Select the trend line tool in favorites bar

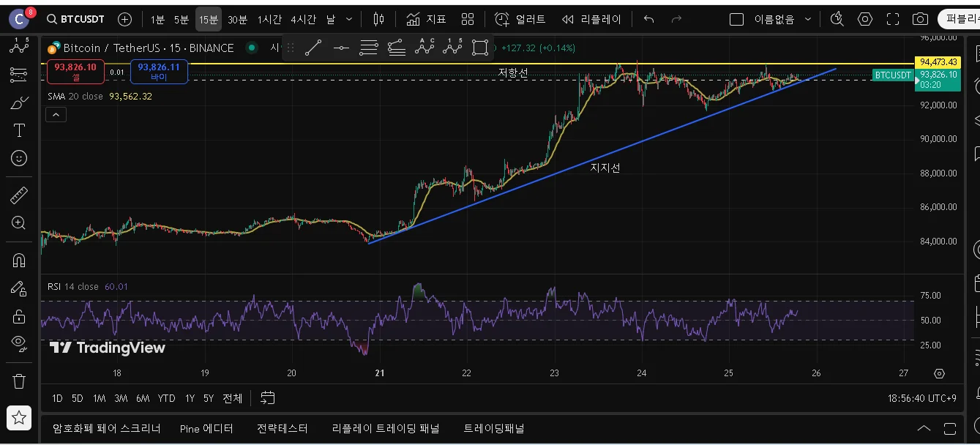313,48
